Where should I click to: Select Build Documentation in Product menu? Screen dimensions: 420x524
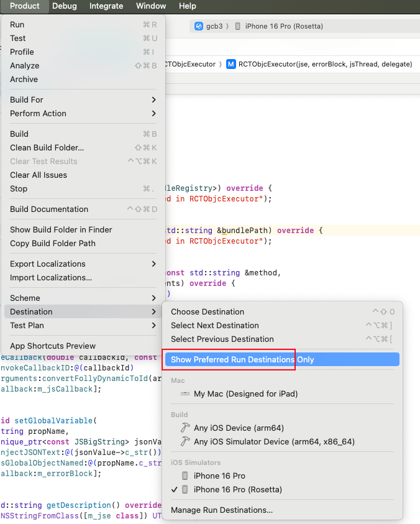49,209
